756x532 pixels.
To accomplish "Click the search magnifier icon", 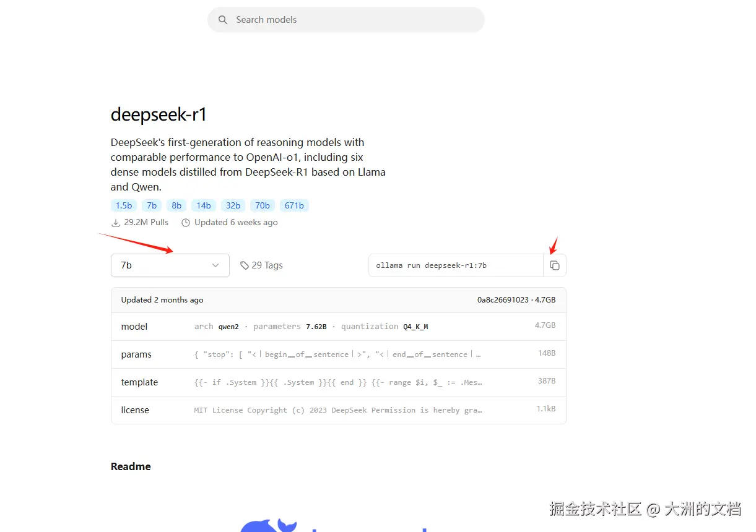I will (x=223, y=20).
